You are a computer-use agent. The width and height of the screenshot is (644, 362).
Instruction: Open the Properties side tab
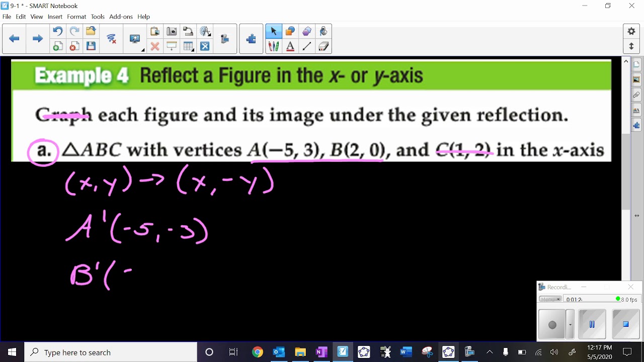[x=636, y=110]
